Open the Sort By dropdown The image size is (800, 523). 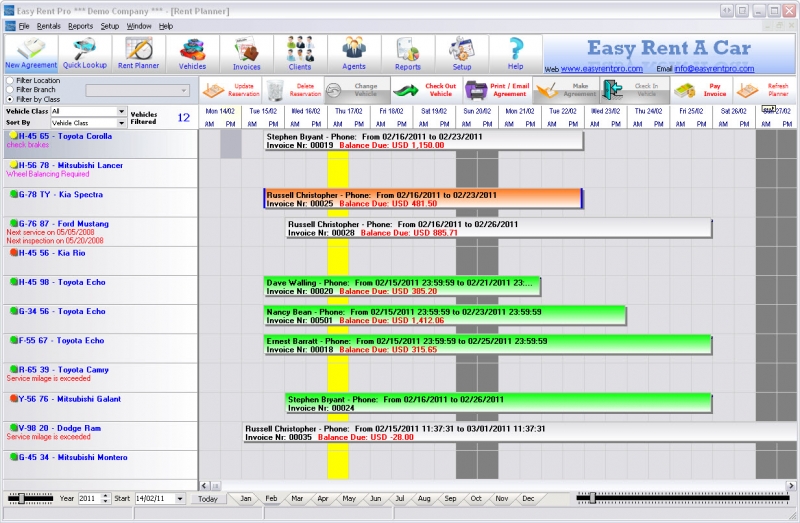(x=122, y=122)
